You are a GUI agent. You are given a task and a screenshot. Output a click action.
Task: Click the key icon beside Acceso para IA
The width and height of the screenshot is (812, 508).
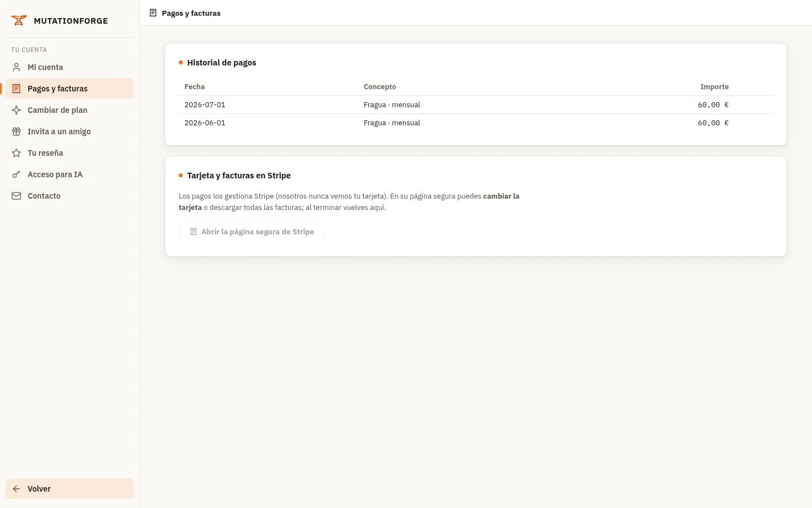click(16, 174)
